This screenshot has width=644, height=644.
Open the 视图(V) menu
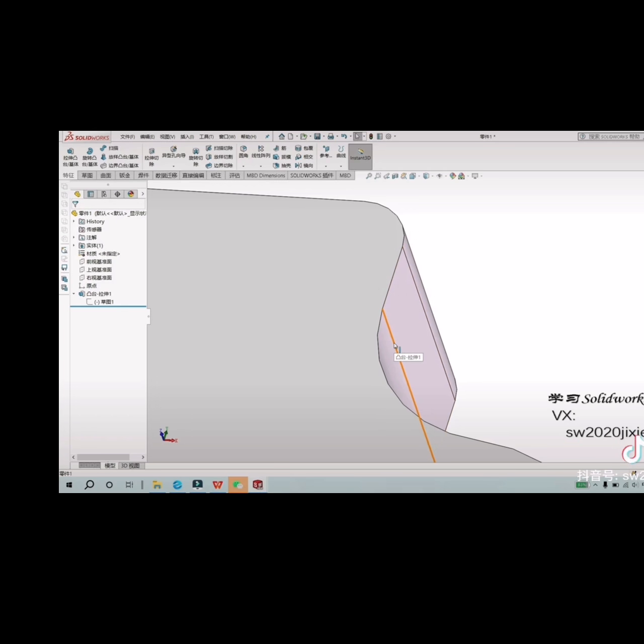168,137
